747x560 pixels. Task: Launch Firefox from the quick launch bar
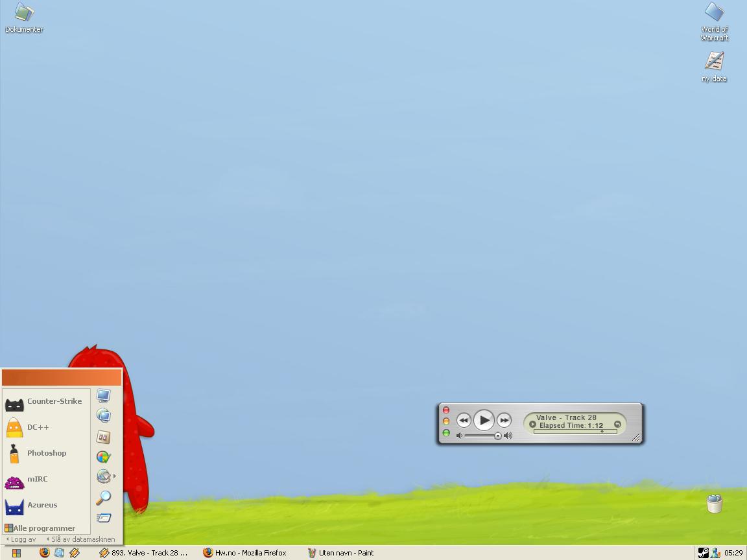pos(44,552)
